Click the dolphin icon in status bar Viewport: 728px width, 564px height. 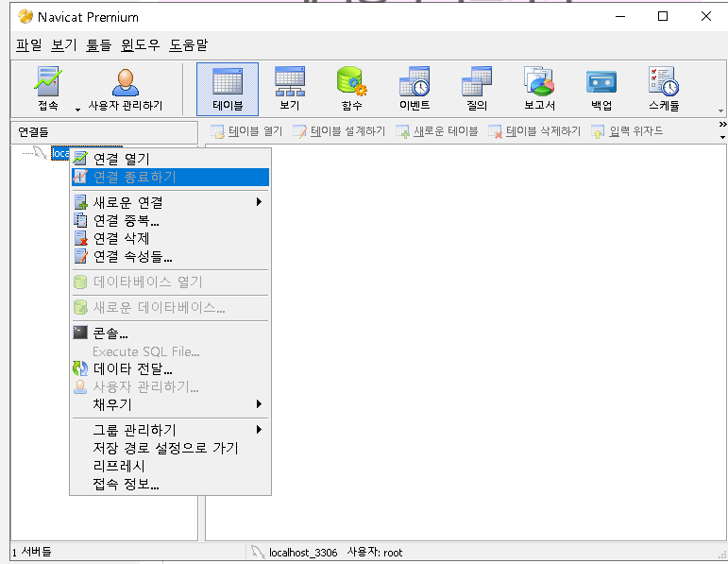coord(258,552)
